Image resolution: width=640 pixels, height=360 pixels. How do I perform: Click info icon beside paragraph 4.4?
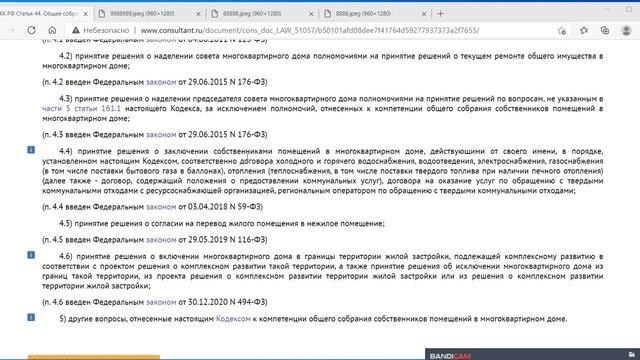coord(31,150)
